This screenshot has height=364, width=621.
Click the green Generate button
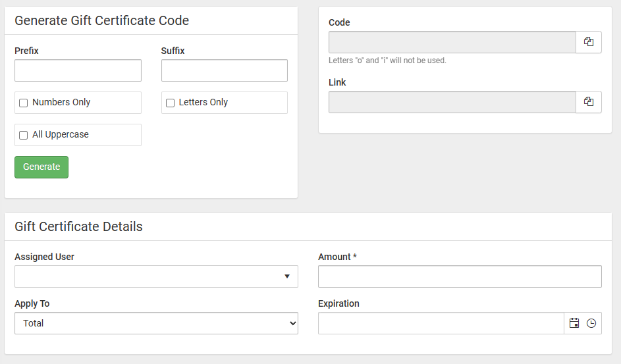41,167
